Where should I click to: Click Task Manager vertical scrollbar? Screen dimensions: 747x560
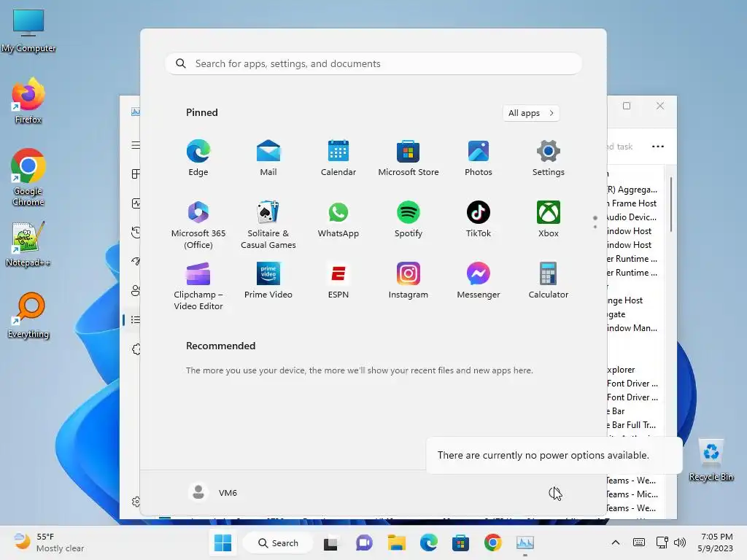[671, 205]
